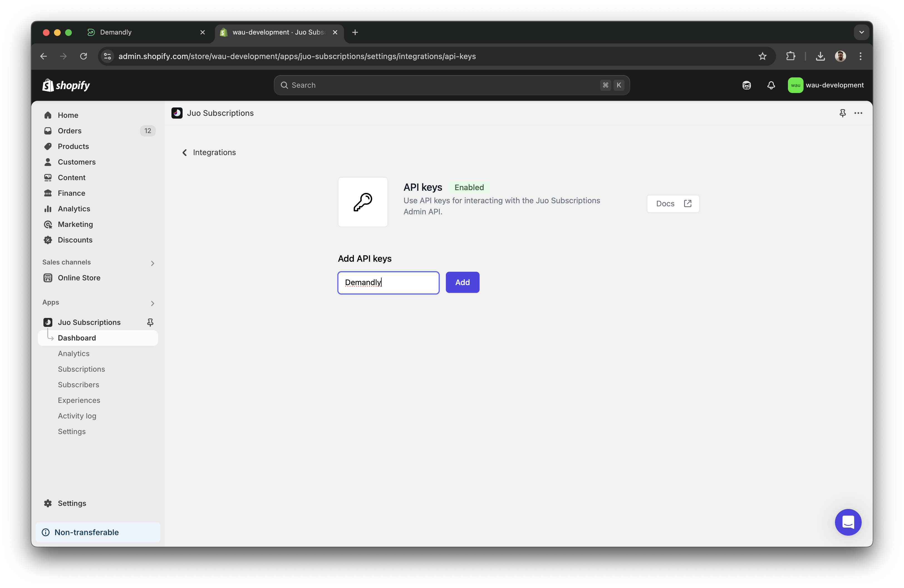Select the Orders icon showing 12 orders
This screenshot has height=588, width=904.
[48, 131]
